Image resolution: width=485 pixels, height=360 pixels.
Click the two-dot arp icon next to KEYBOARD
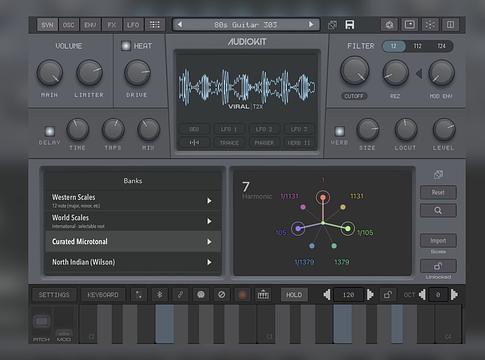click(x=139, y=295)
